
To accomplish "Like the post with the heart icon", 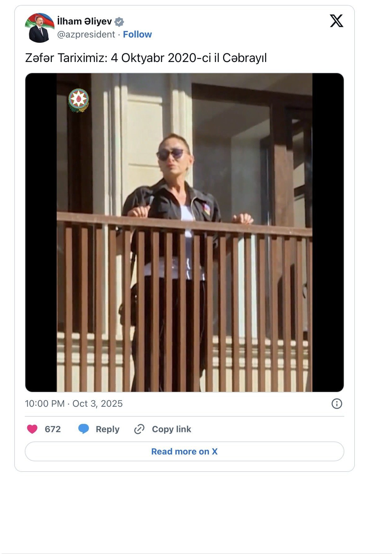I will coord(32,429).
